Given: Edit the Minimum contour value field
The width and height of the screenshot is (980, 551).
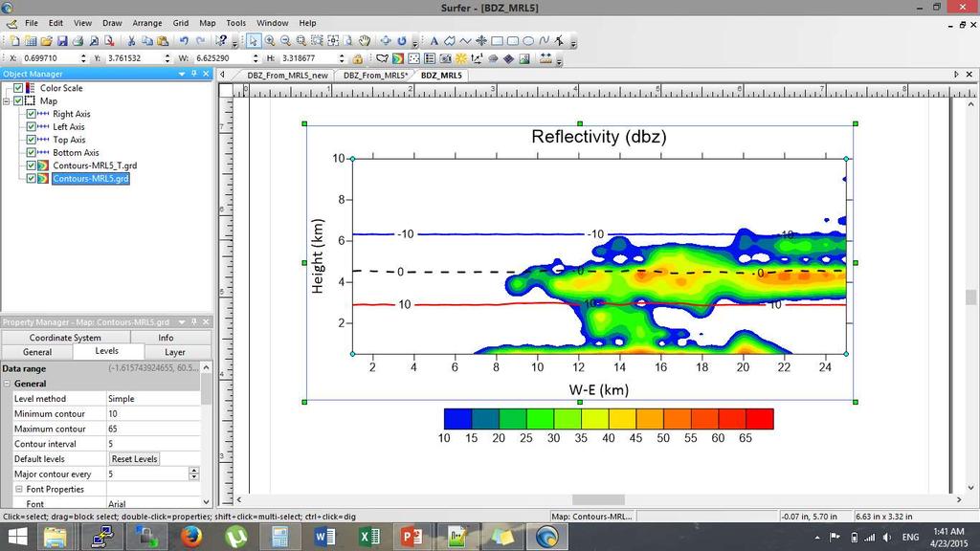Looking at the screenshot, I should tap(154, 413).
